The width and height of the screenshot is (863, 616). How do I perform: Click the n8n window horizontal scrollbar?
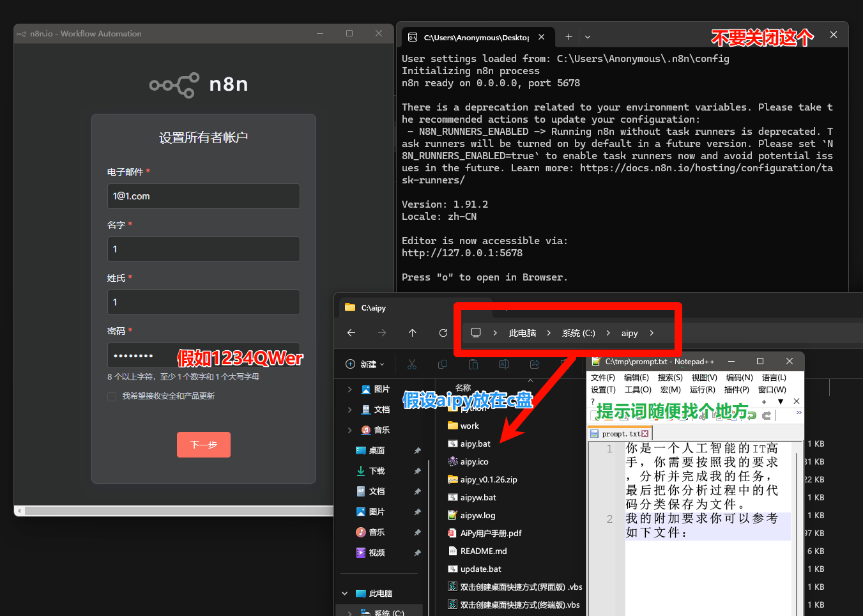(179, 511)
